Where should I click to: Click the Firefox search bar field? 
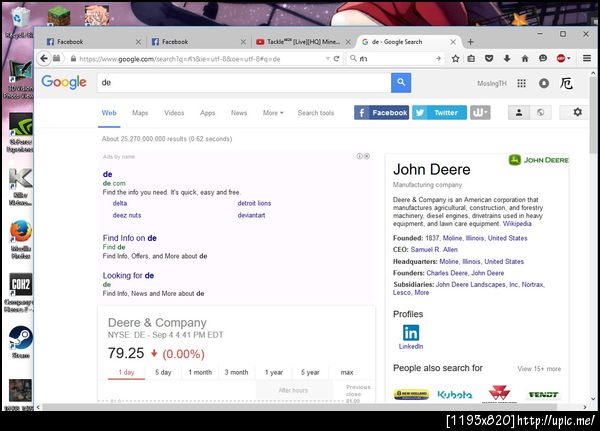coord(396,59)
